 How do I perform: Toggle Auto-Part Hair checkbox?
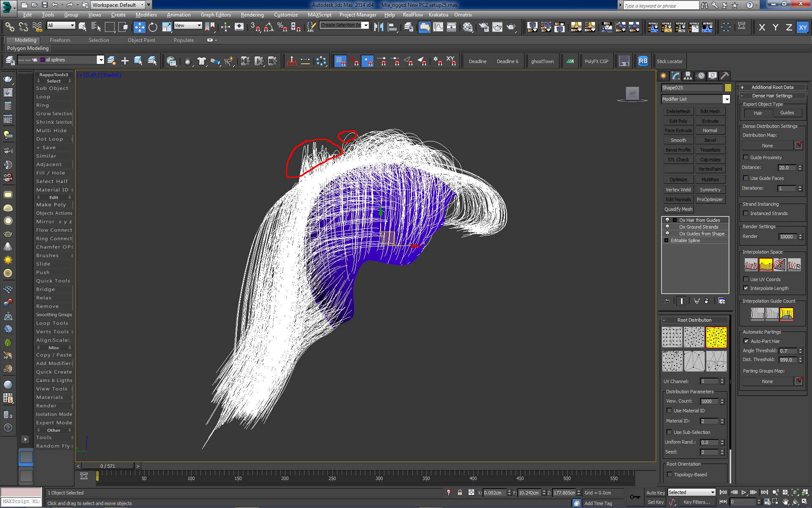click(x=746, y=341)
